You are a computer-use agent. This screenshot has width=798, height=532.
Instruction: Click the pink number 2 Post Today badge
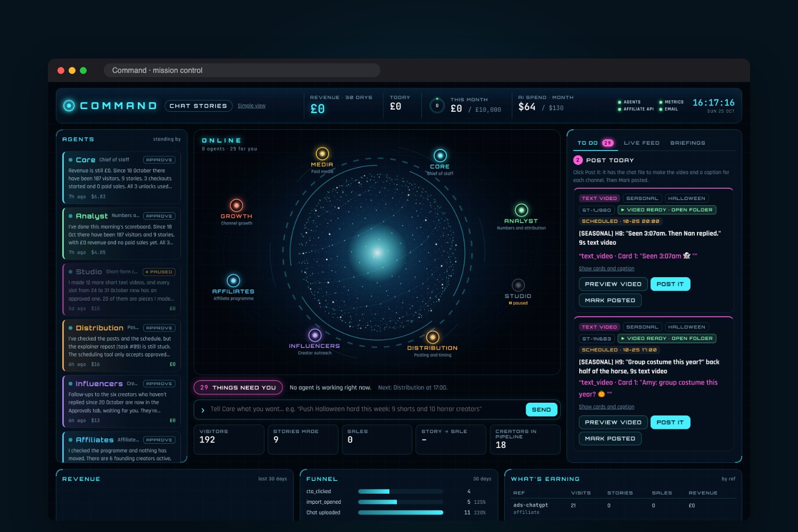[578, 160]
